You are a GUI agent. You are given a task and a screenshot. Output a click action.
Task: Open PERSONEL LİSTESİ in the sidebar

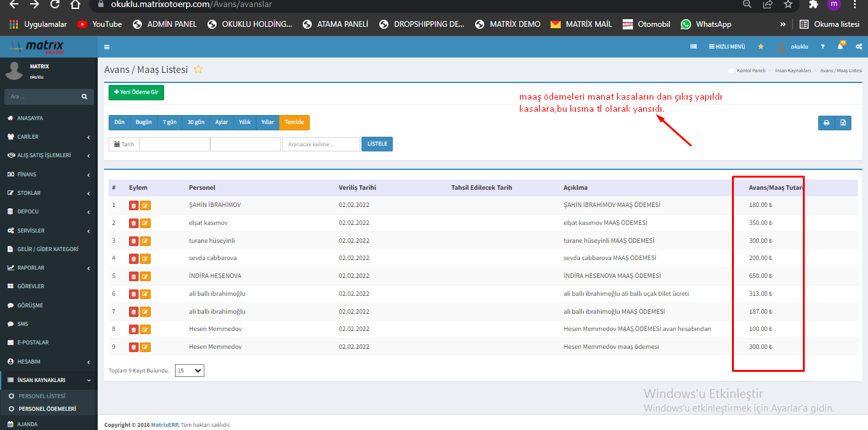tap(42, 396)
